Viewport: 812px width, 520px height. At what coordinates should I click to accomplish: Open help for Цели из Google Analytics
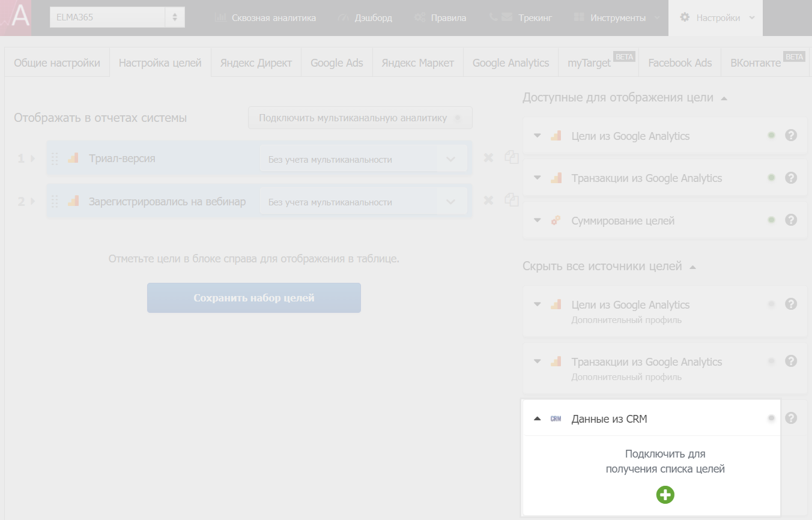pyautogui.click(x=791, y=135)
